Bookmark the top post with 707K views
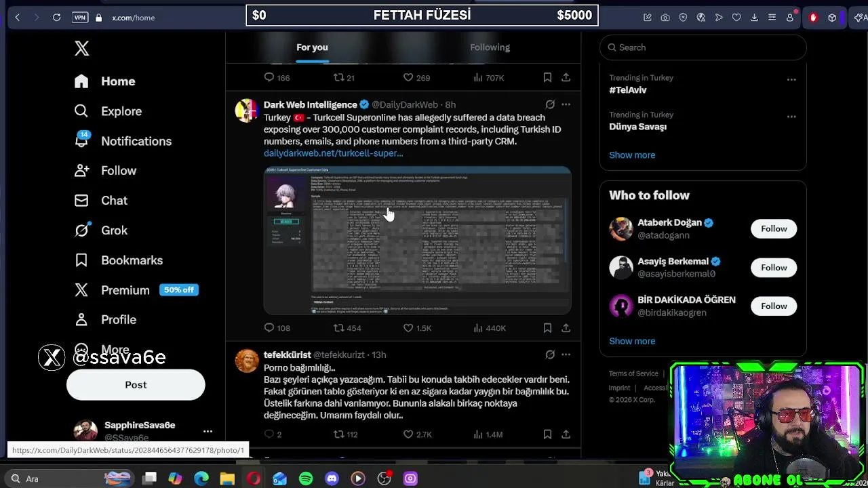The height and width of the screenshot is (488, 868). [x=547, y=78]
